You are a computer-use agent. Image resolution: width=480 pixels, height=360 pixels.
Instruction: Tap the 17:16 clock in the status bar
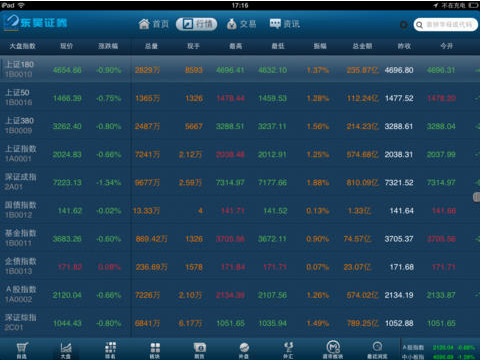pyautogui.click(x=240, y=5)
